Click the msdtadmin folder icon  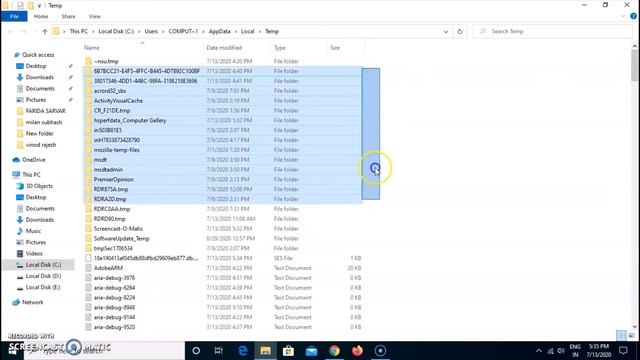[89, 170]
